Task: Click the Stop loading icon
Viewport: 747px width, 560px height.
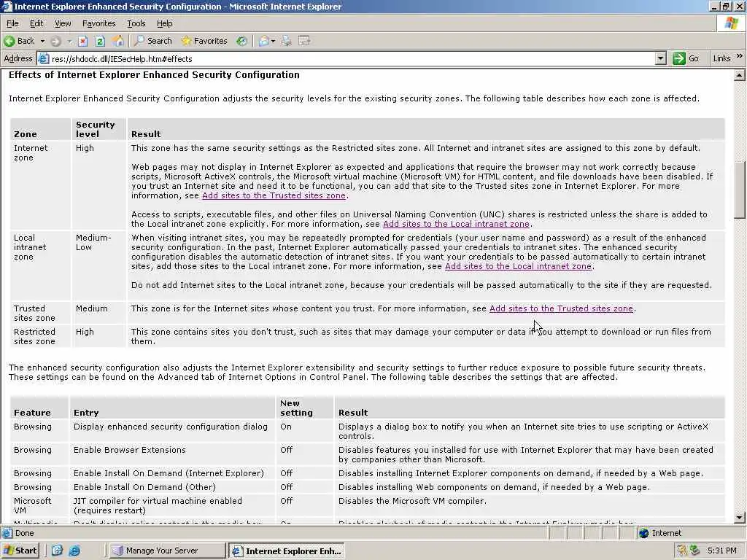Action: pos(83,41)
